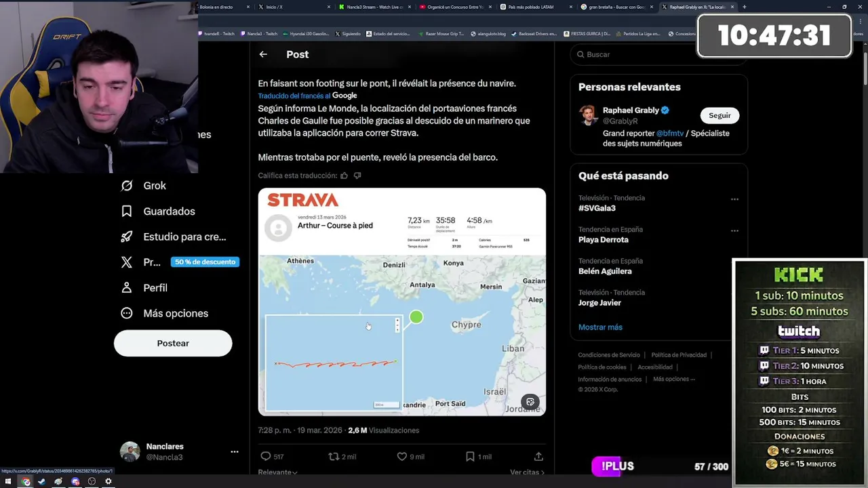868x488 pixels.
Task: Open Condiciones de Servicio footer link
Action: (609, 355)
